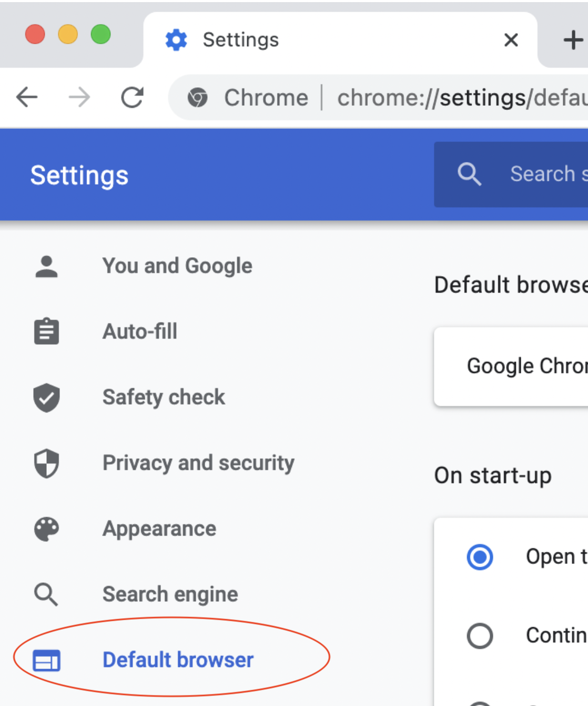Image resolution: width=588 pixels, height=706 pixels.
Task: Select the Continue where you left off radio
Action: (x=480, y=636)
